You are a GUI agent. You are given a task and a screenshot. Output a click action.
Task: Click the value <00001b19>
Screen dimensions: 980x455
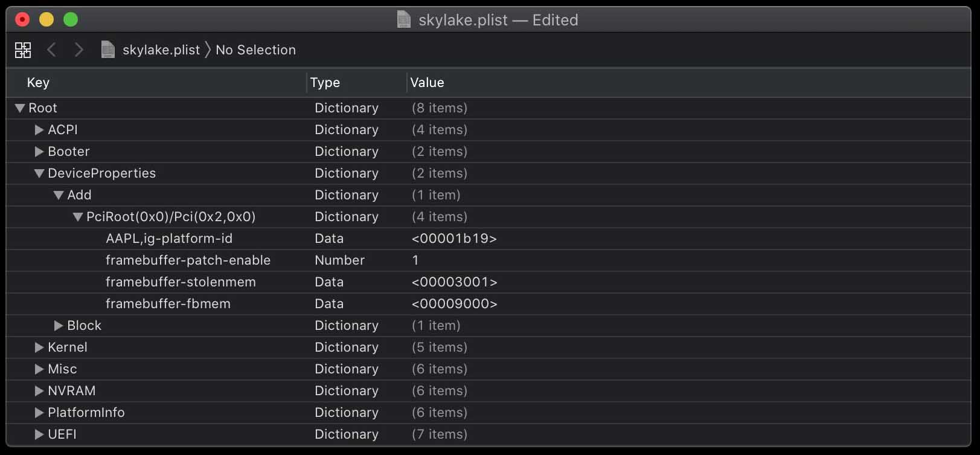(454, 239)
